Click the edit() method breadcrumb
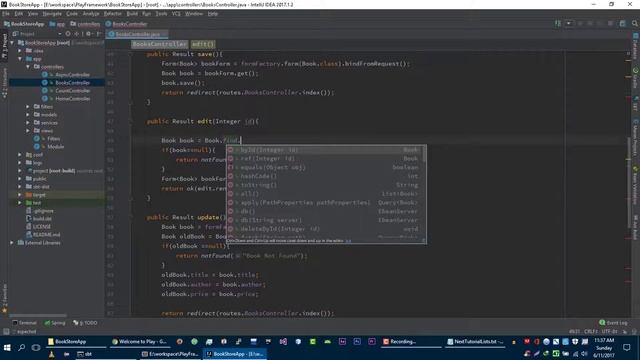Viewport: 640px width, 360px height. pos(203,44)
